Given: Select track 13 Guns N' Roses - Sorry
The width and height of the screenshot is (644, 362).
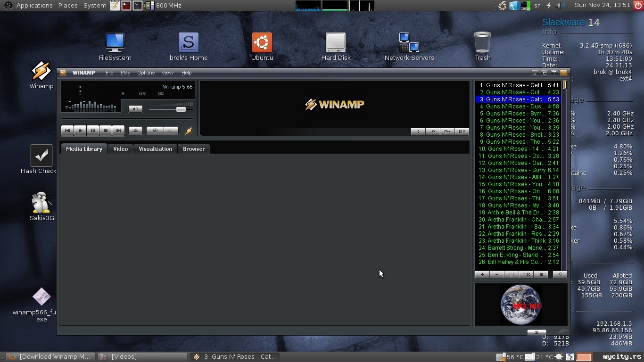Looking at the screenshot, I should click(518, 170).
